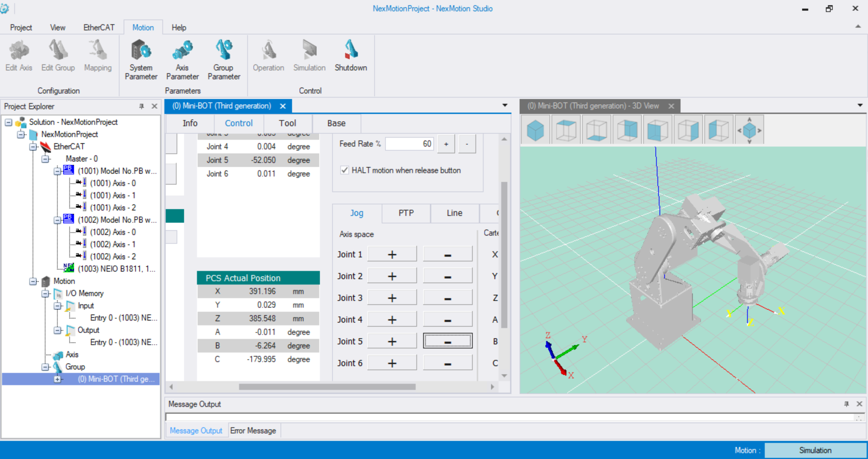Click the Shutdown control icon
Image resolution: width=868 pixels, height=459 pixels.
tap(351, 55)
